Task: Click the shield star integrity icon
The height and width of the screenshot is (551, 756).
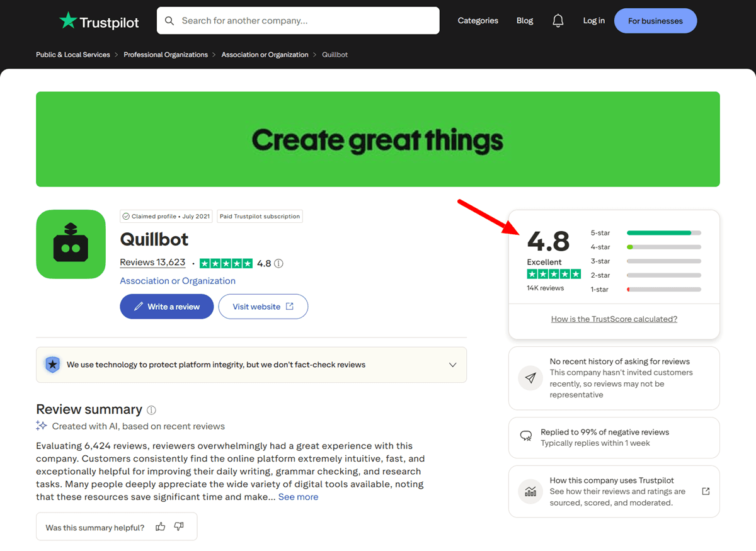Action: pyautogui.click(x=53, y=365)
